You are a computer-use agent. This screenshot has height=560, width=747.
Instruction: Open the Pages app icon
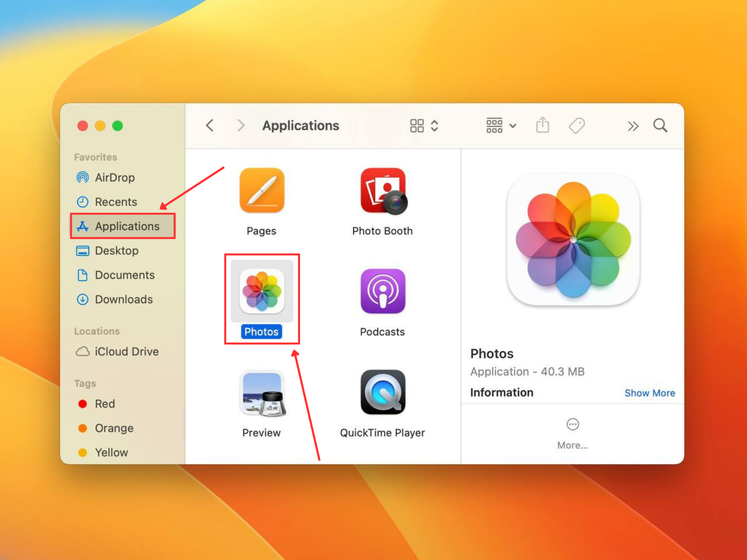point(261,190)
